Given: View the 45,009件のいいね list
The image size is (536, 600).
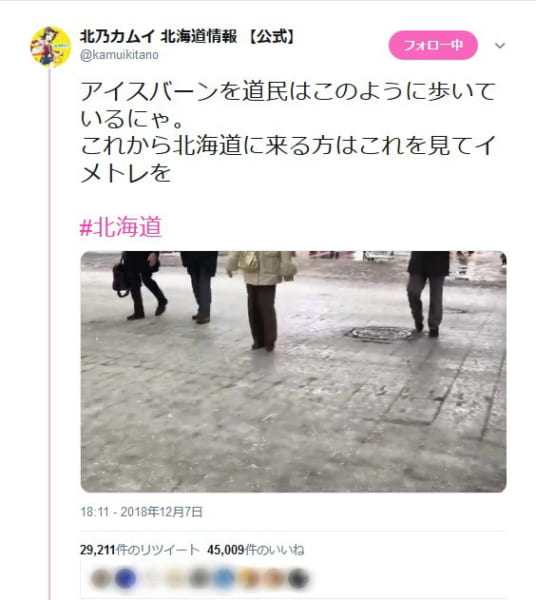Looking at the screenshot, I should [256, 550].
